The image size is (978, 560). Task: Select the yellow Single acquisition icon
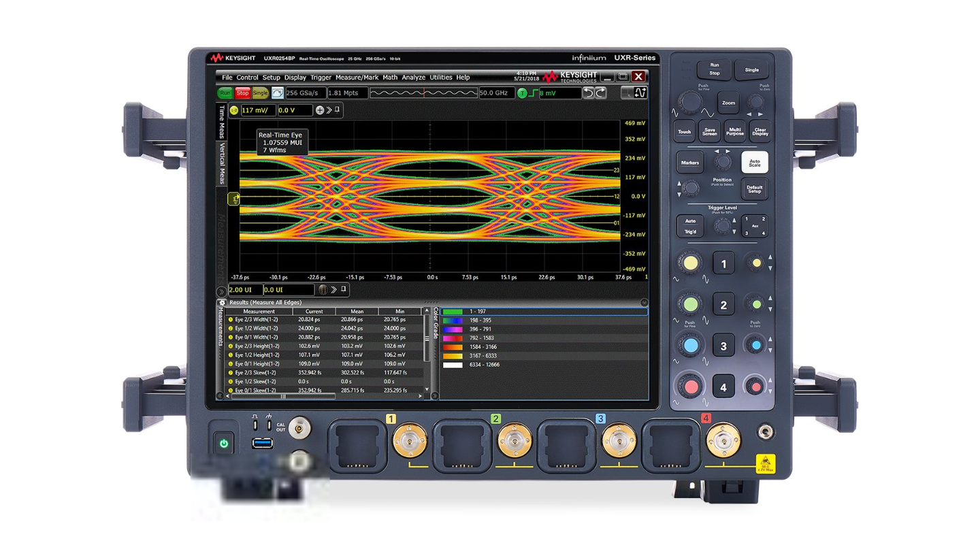tap(260, 93)
